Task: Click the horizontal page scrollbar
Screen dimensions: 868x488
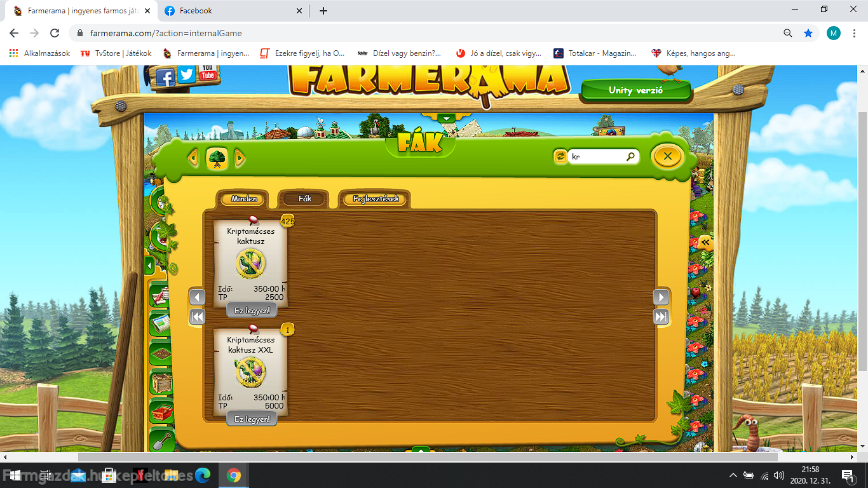Action: coord(428,457)
